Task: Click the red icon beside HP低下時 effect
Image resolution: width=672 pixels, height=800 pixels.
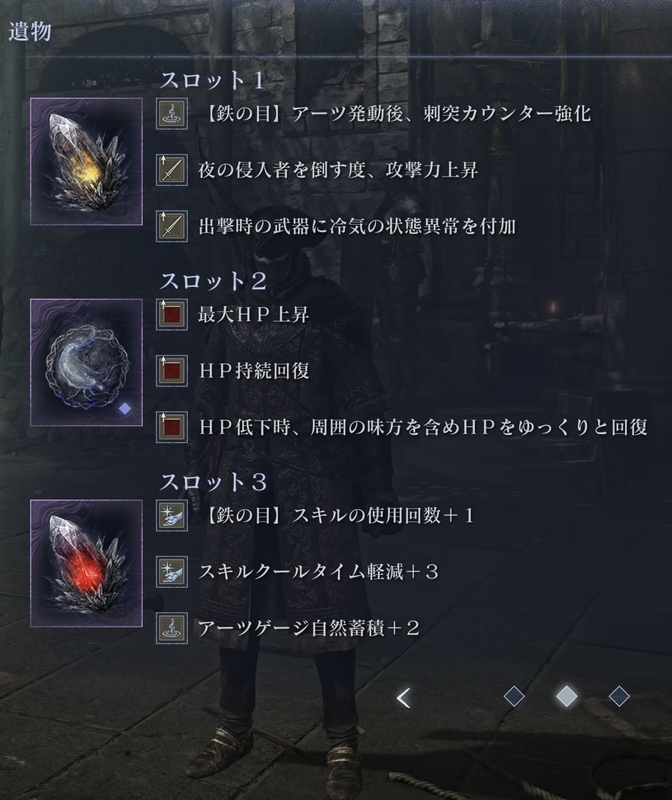Action: pyautogui.click(x=172, y=427)
